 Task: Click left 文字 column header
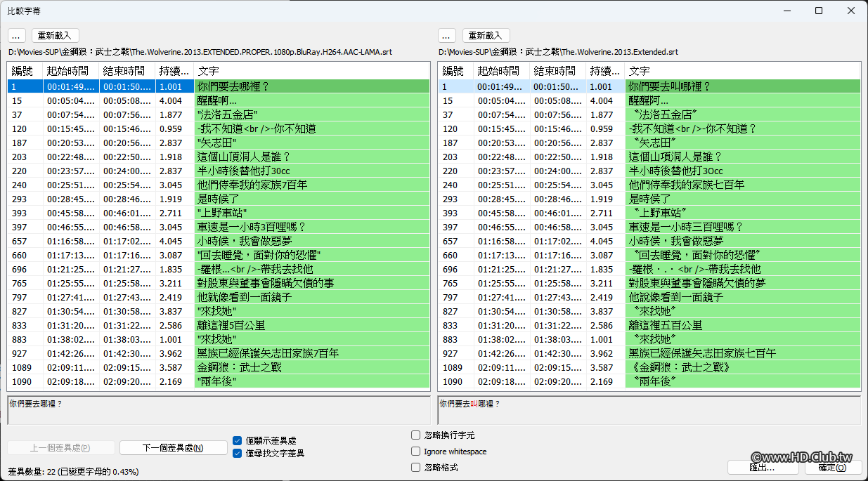[x=311, y=71]
